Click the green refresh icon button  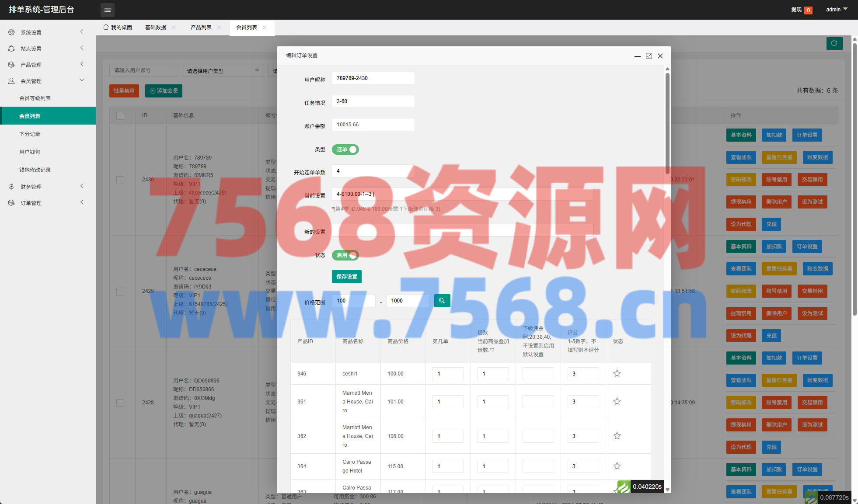tap(834, 43)
